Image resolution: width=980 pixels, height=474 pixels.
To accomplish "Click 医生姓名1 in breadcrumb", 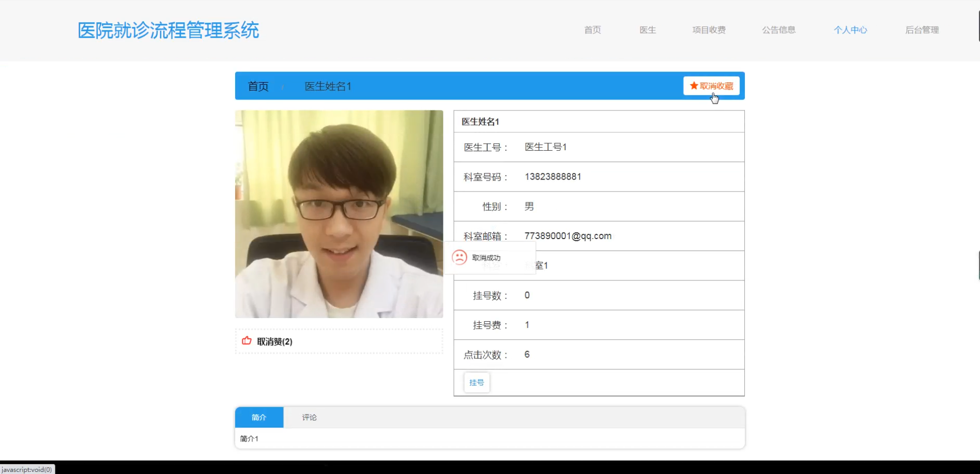I will click(x=328, y=86).
